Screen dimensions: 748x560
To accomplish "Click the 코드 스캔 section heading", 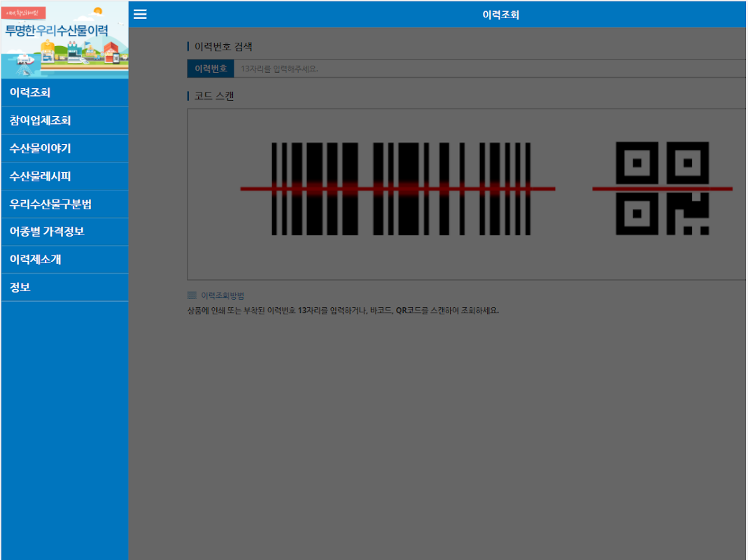I will tap(214, 96).
